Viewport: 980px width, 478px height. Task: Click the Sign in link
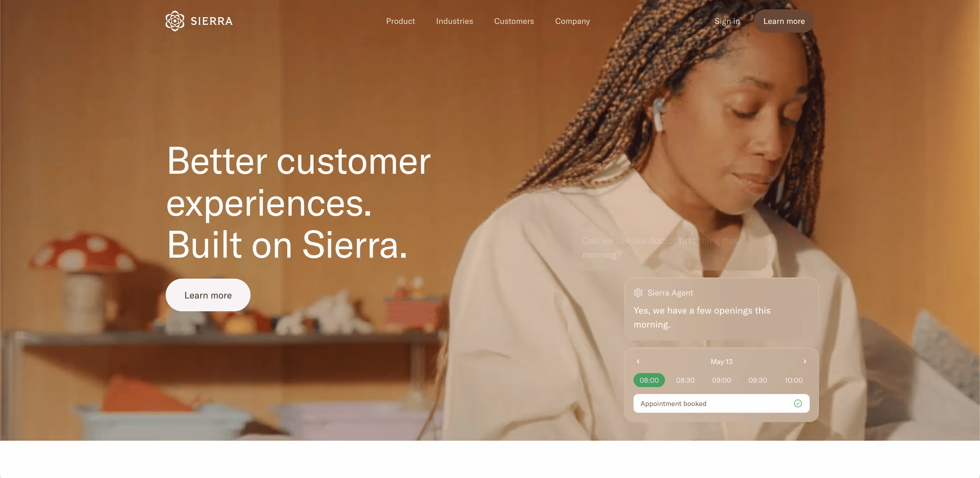tap(727, 21)
